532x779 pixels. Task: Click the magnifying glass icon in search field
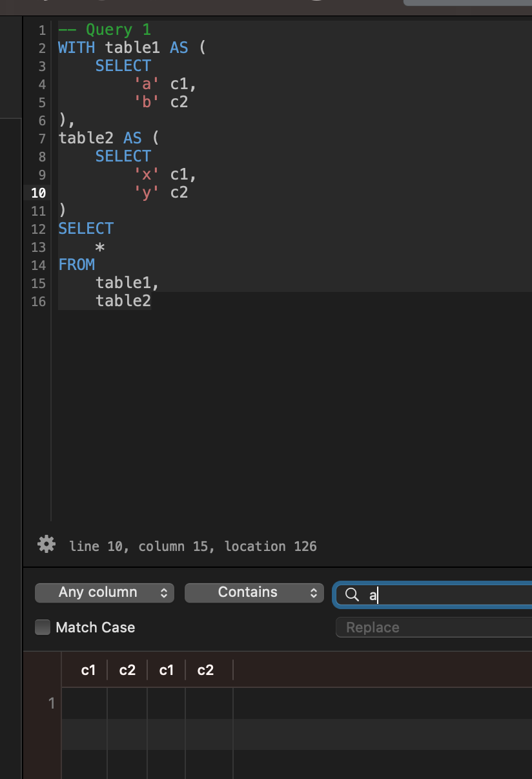pyautogui.click(x=352, y=594)
